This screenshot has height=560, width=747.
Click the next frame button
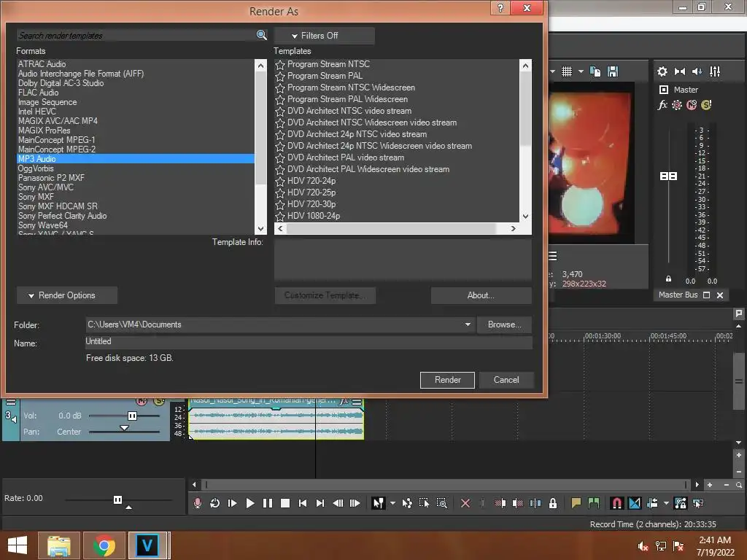(x=355, y=503)
